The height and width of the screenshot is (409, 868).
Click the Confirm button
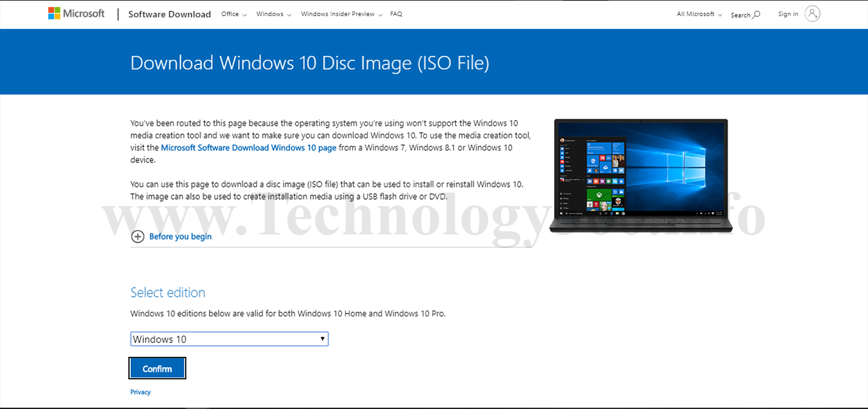pyautogui.click(x=158, y=368)
